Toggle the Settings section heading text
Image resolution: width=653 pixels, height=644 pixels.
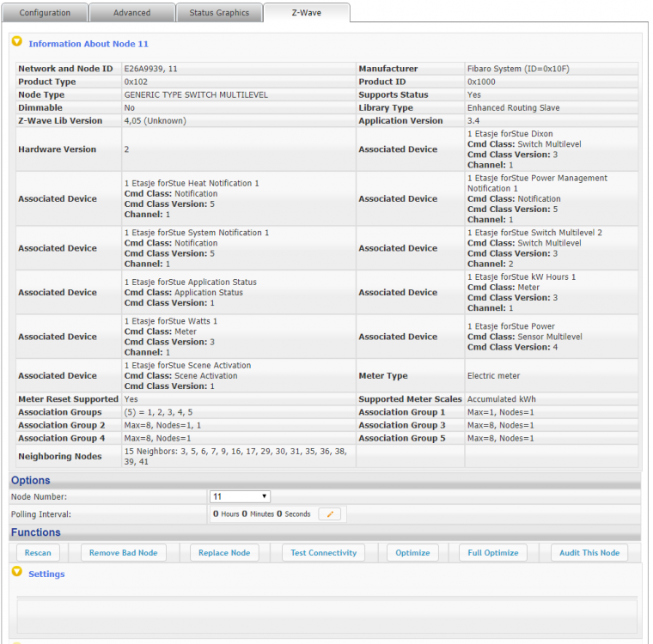pos(46,574)
